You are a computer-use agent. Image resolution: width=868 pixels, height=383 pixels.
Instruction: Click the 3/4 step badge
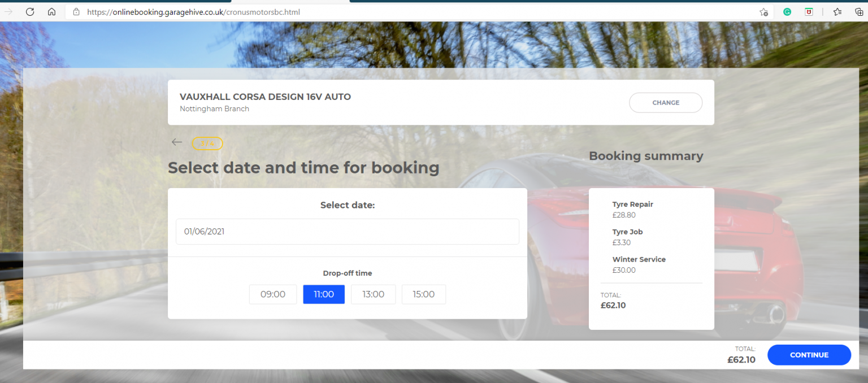pos(207,143)
